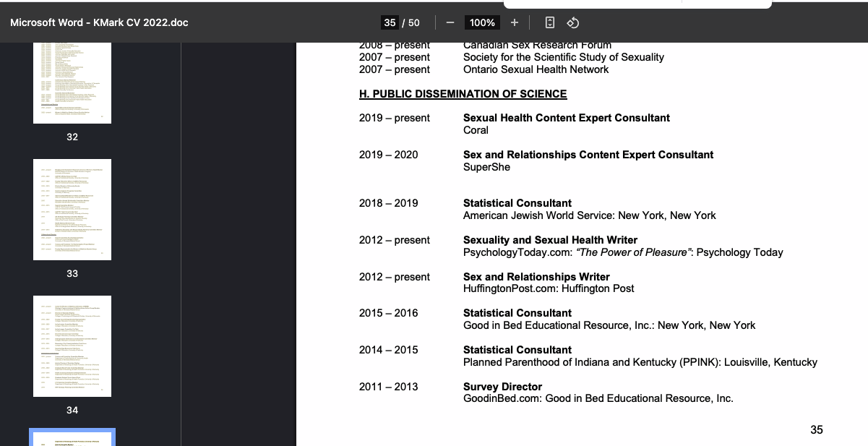Click the PsychologyToday.com Power of Pleasure line
The image size is (868, 446).
coord(623,252)
